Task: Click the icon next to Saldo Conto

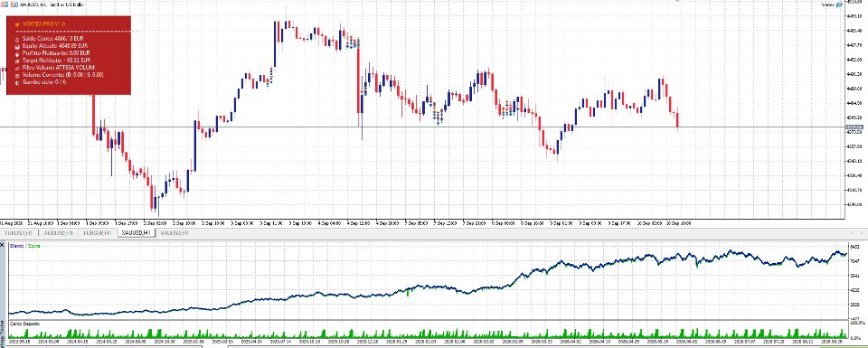Action: 17,40
